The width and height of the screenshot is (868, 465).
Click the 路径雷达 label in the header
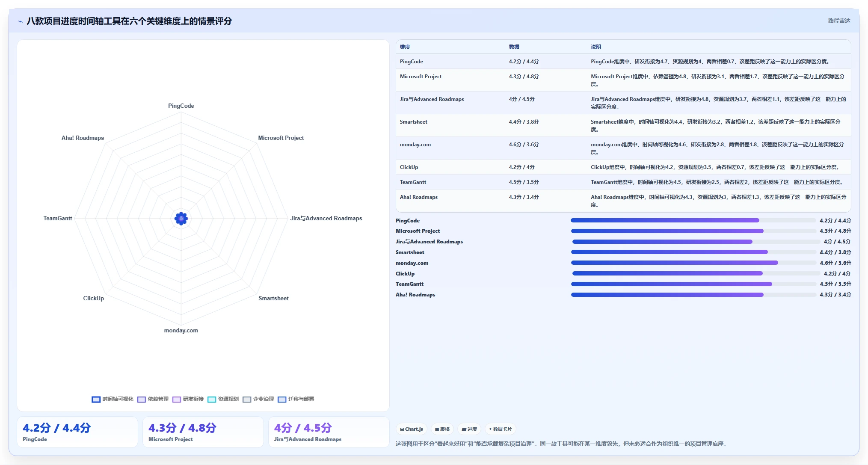click(x=839, y=21)
